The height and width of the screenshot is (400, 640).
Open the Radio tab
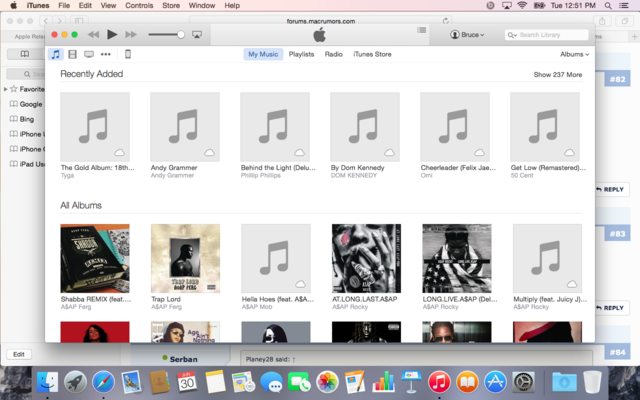[x=333, y=54]
